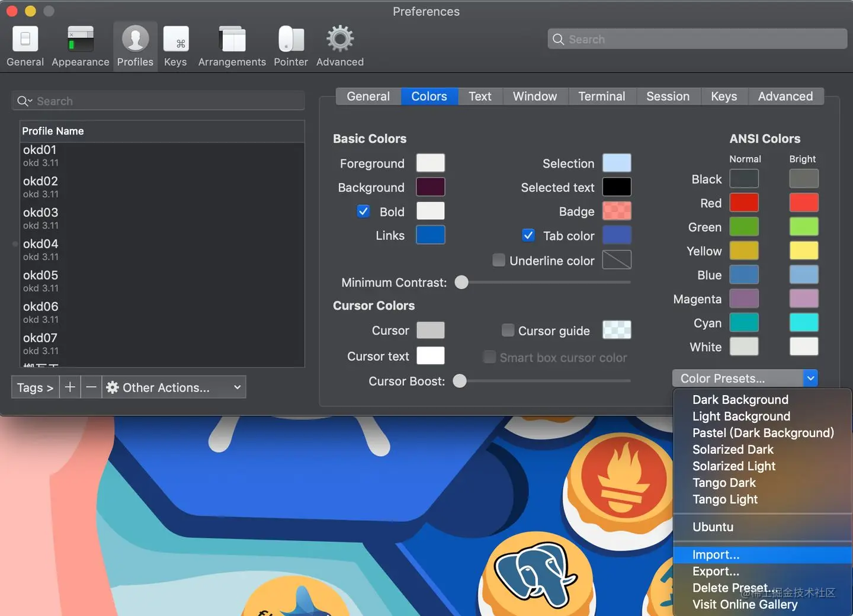Screen dimensions: 853x616
Task: Open the Selection color swatch
Action: 617,163
